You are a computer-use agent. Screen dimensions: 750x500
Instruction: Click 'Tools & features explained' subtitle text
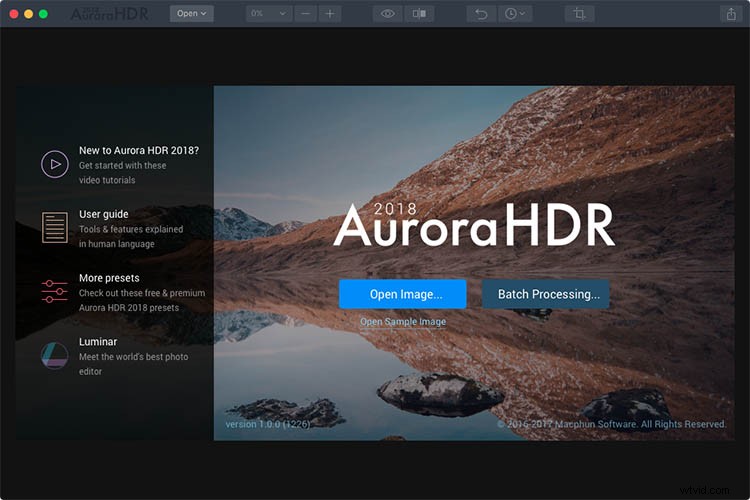point(131,229)
